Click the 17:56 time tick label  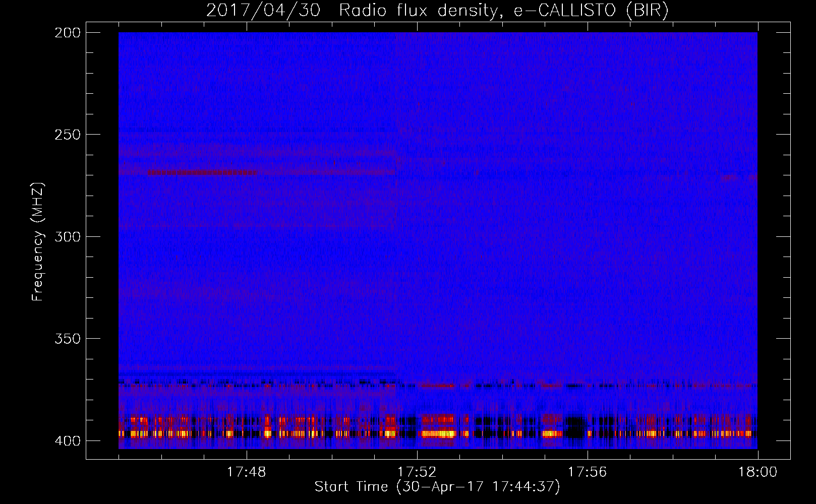pyautogui.click(x=587, y=472)
